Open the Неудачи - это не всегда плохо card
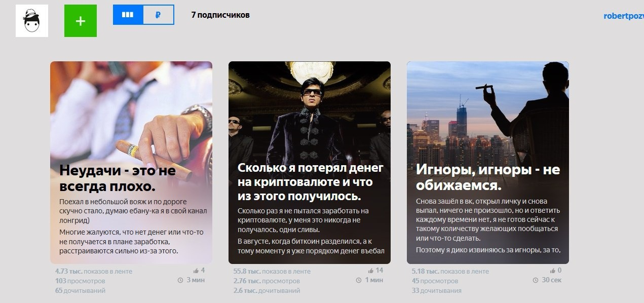 tap(131, 163)
